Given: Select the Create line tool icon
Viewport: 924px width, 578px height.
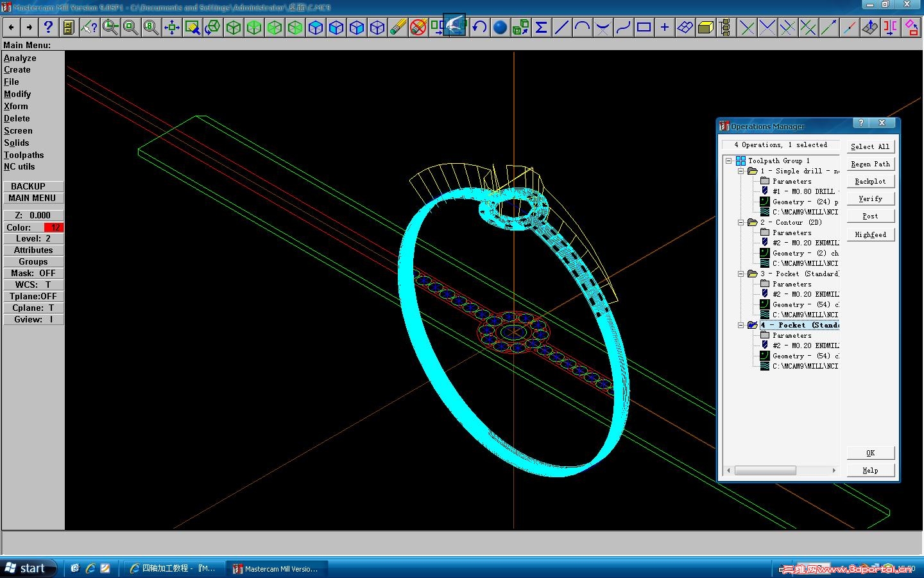Looking at the screenshot, I should (561, 27).
